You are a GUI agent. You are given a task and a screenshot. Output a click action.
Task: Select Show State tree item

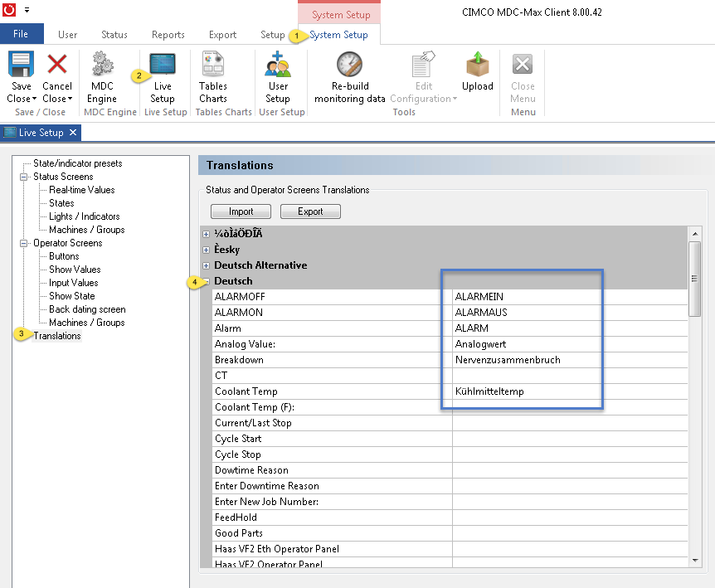71,296
